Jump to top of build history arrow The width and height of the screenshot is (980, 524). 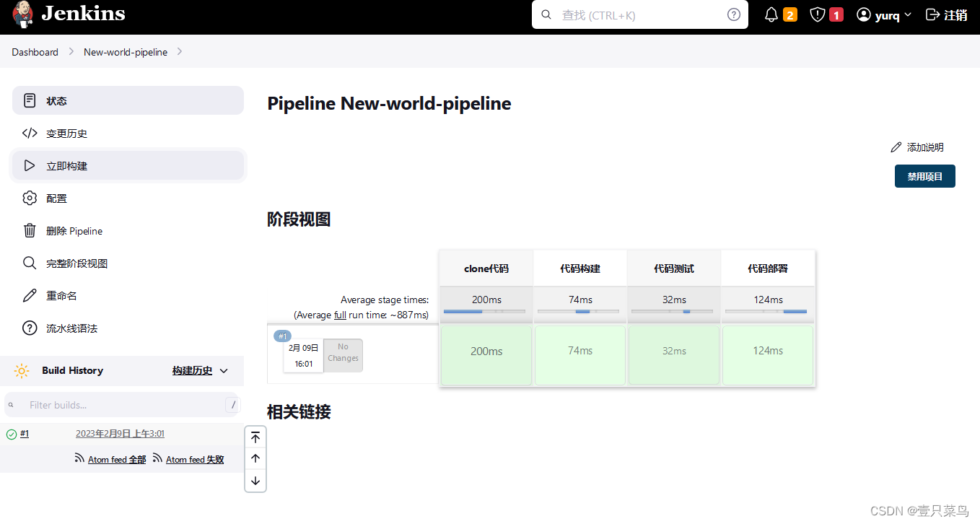pos(255,437)
